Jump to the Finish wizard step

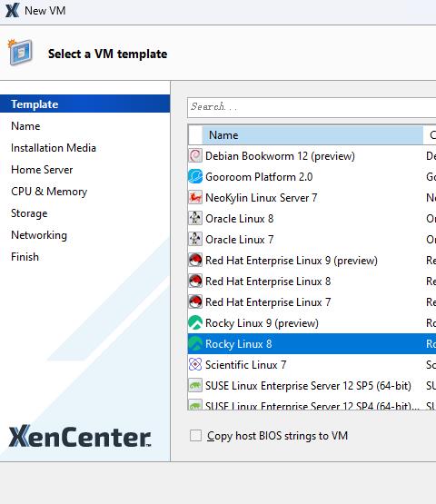tap(25, 257)
